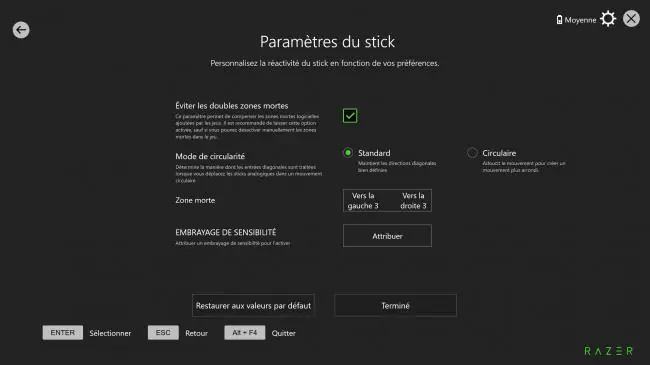Click the EMBRAYAGE DE SENSIBILITÉ label
Viewport: 650px width, 365px height.
226,232
